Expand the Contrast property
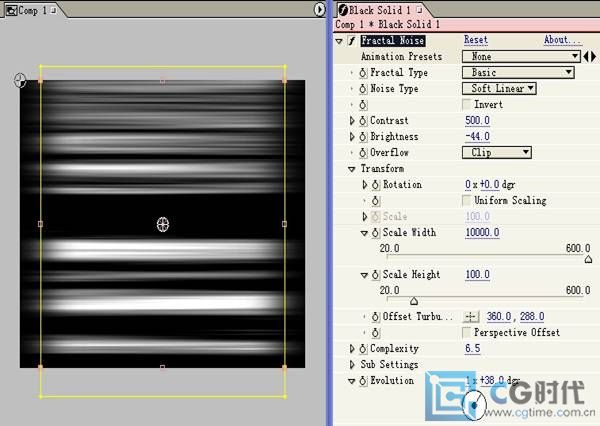The width and height of the screenshot is (600, 426). point(352,121)
